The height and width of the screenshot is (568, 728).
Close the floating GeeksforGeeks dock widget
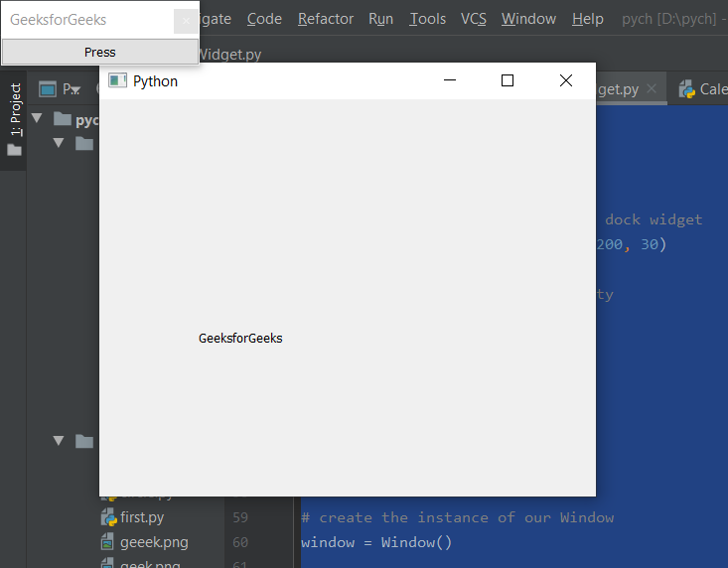point(186,21)
